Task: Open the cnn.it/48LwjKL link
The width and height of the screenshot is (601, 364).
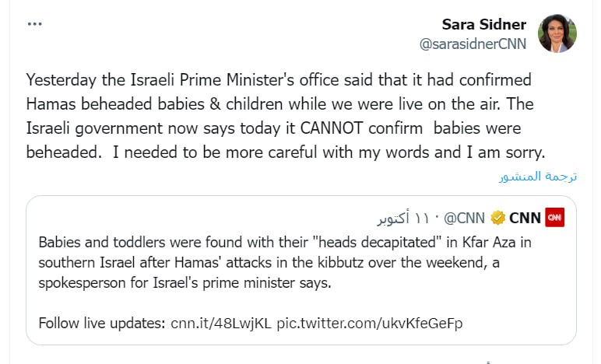Action: (x=221, y=323)
